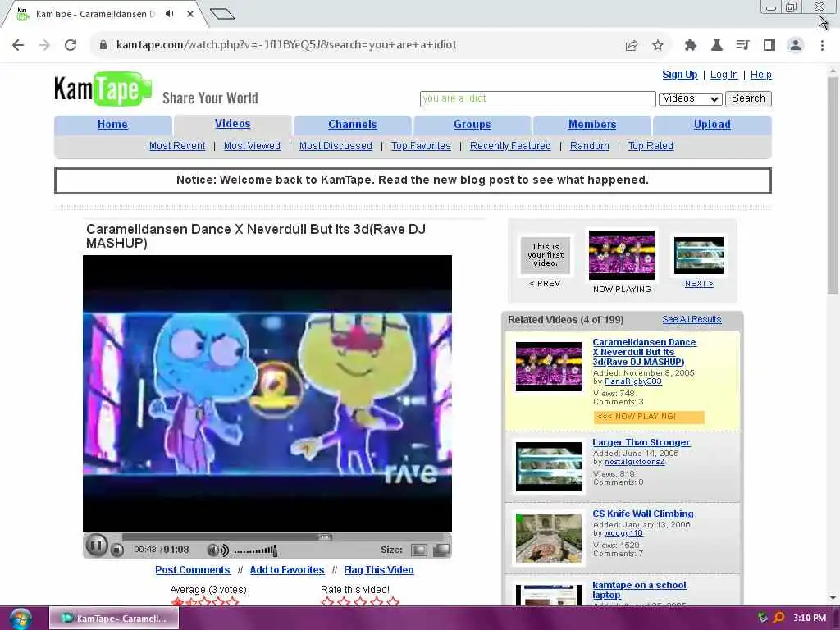This screenshot has width=840, height=630.
Task: Open the Videos search-type dropdown
Action: click(x=690, y=98)
